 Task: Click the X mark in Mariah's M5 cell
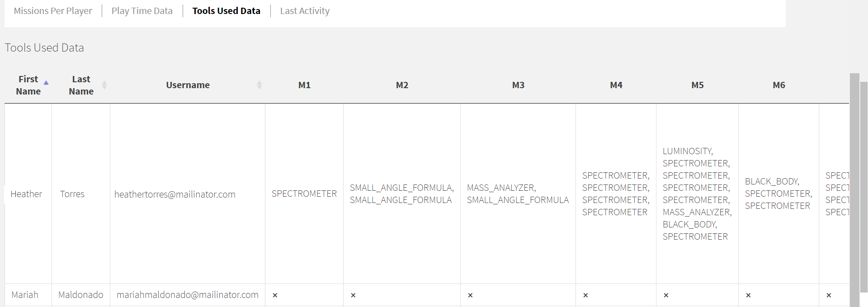pyautogui.click(x=666, y=295)
